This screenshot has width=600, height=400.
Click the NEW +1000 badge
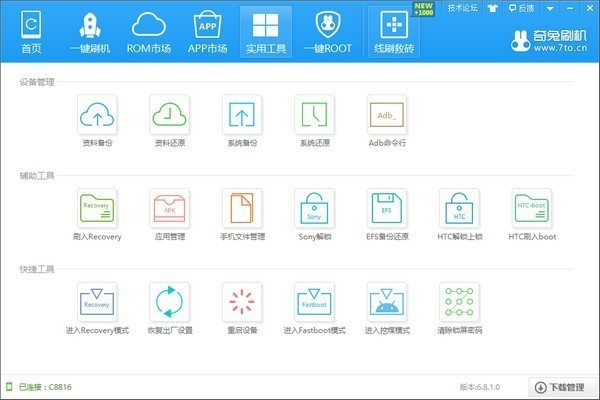click(x=424, y=9)
